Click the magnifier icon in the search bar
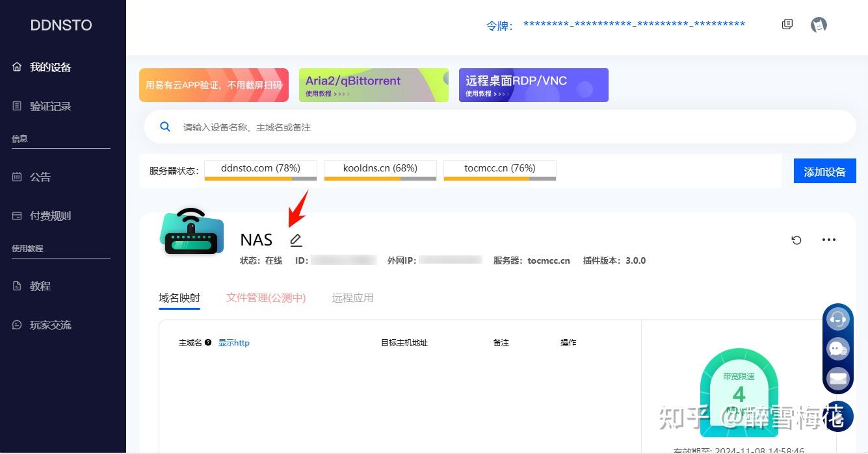 coord(164,127)
